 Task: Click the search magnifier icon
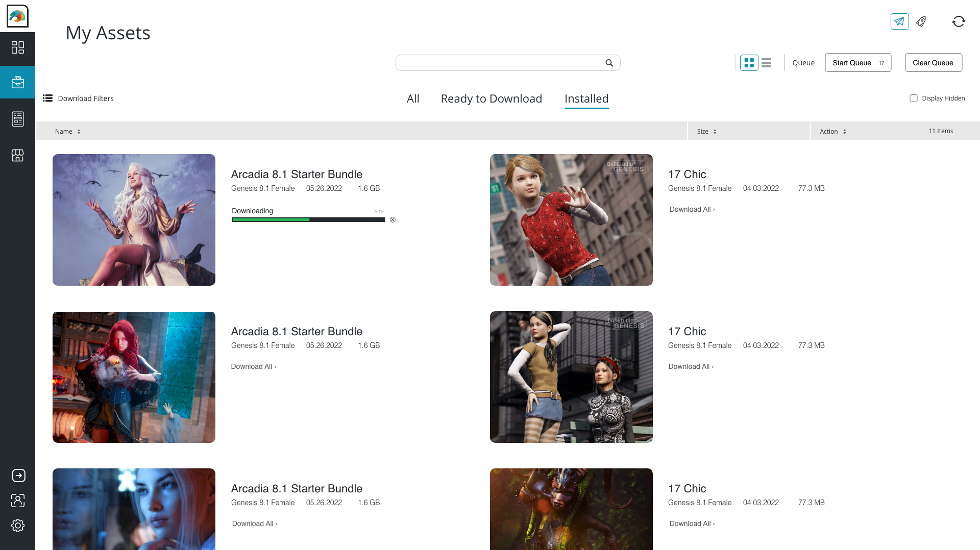tap(609, 63)
